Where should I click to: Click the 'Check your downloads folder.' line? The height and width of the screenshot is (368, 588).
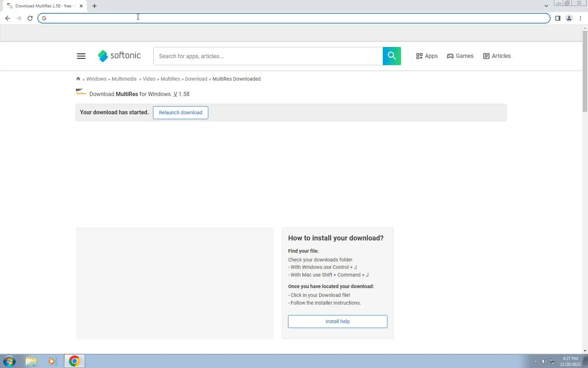[321, 260]
